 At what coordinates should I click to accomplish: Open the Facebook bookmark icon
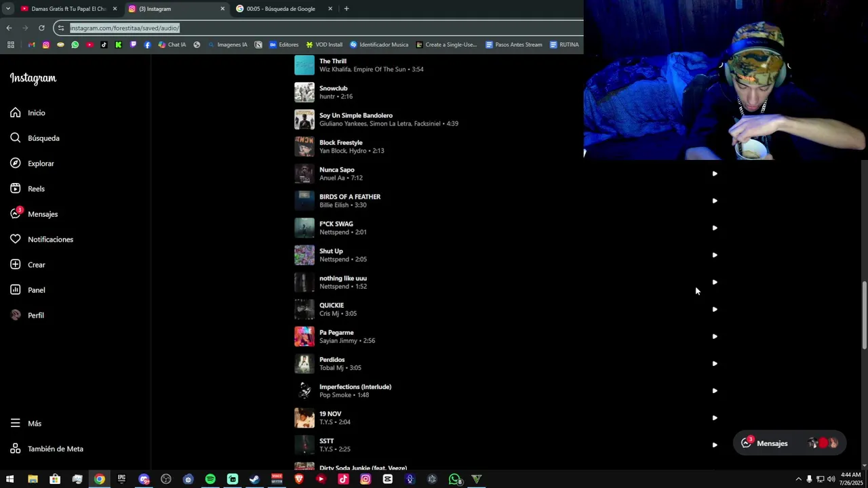(x=147, y=45)
